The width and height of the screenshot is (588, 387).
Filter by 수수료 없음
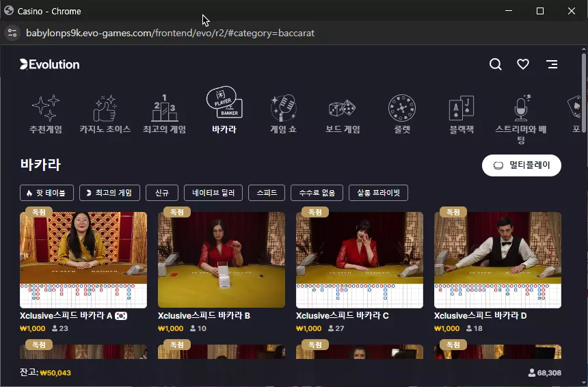click(317, 193)
